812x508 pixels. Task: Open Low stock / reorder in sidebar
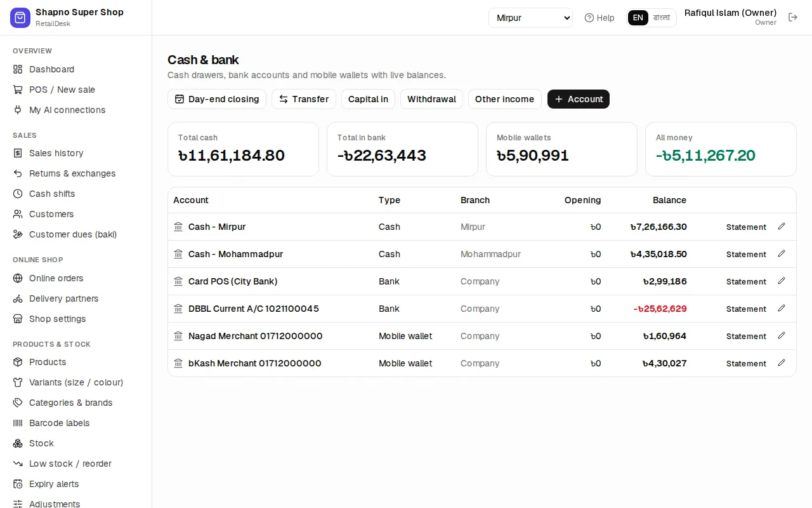point(76,464)
